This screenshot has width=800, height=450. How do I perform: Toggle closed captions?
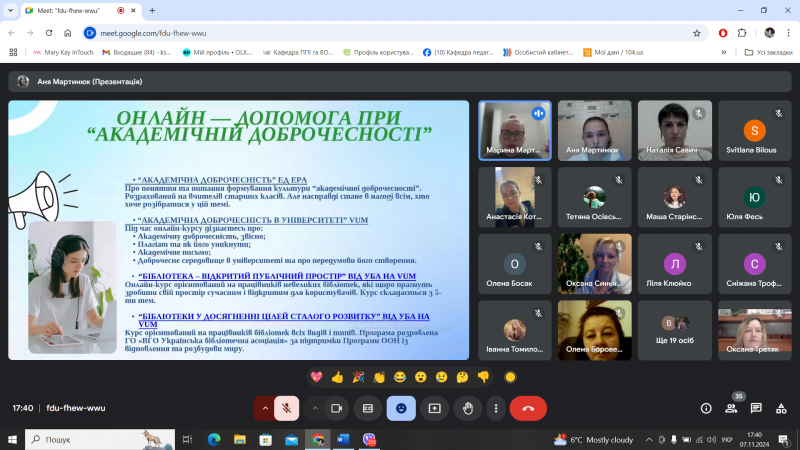click(x=369, y=408)
